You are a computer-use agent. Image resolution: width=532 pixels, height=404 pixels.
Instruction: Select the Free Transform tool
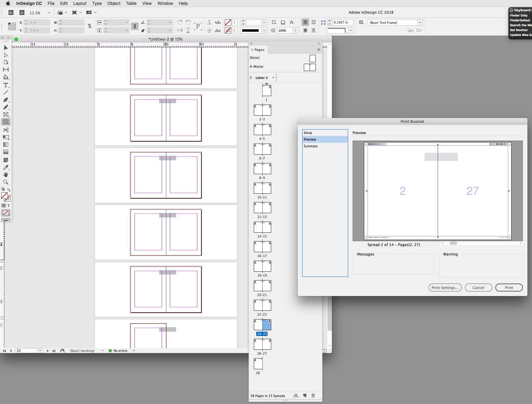[6, 137]
